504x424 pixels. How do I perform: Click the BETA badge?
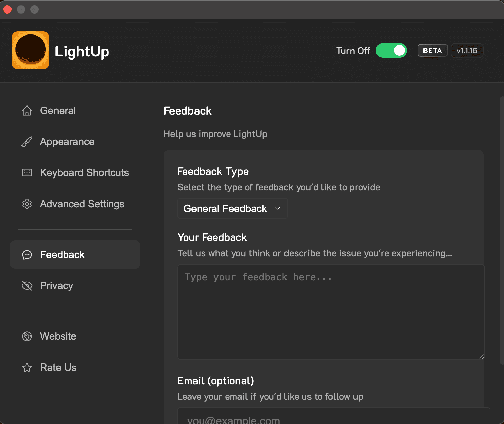pos(432,50)
